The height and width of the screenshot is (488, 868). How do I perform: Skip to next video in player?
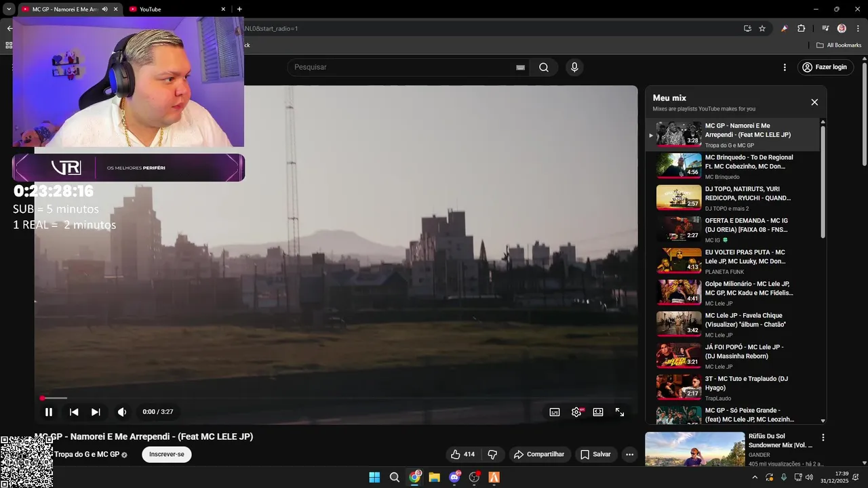pyautogui.click(x=96, y=412)
